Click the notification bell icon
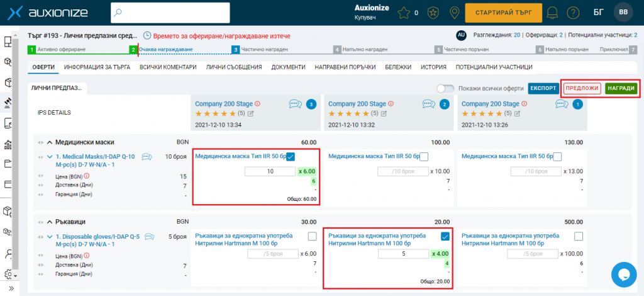644x296 pixels. 553,13
